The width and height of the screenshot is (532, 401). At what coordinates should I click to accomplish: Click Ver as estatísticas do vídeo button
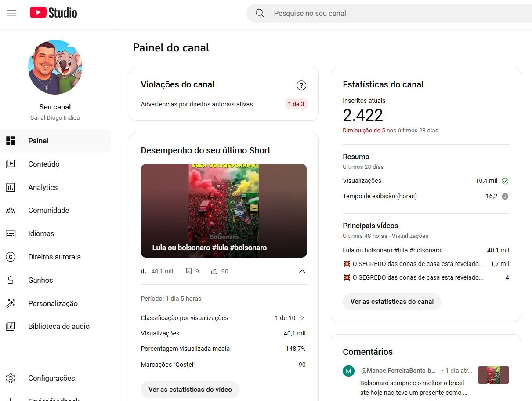190,390
